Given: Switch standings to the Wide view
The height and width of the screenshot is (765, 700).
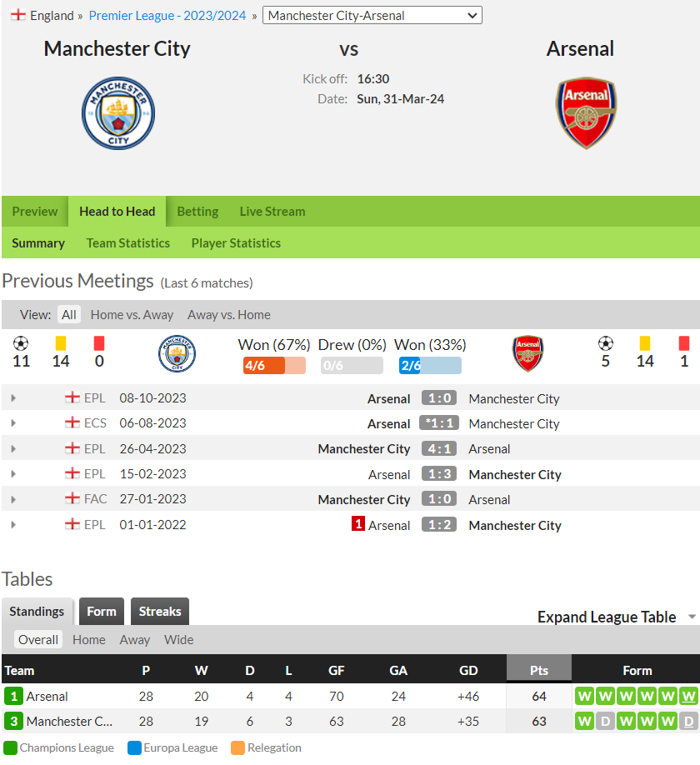Looking at the screenshot, I should (x=178, y=640).
